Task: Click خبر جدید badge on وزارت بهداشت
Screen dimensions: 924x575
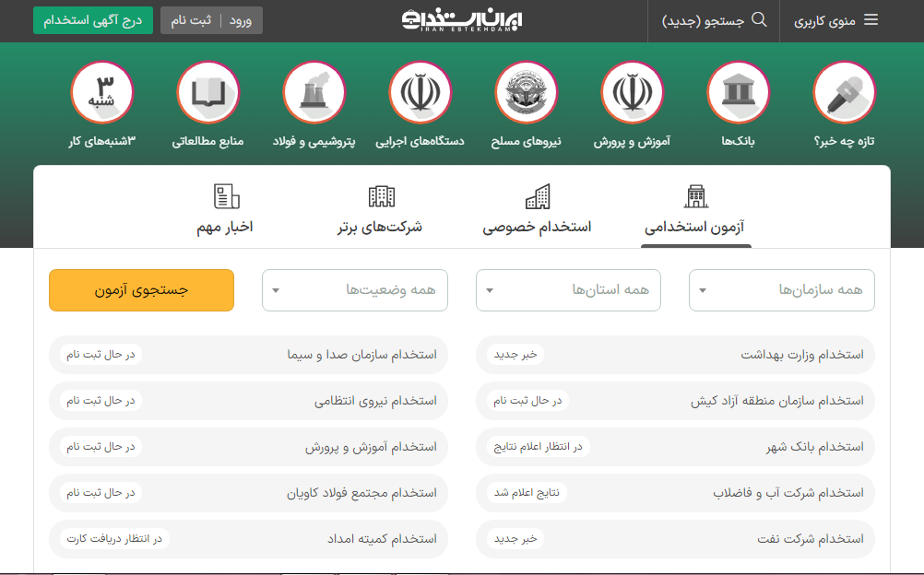Action: click(515, 355)
